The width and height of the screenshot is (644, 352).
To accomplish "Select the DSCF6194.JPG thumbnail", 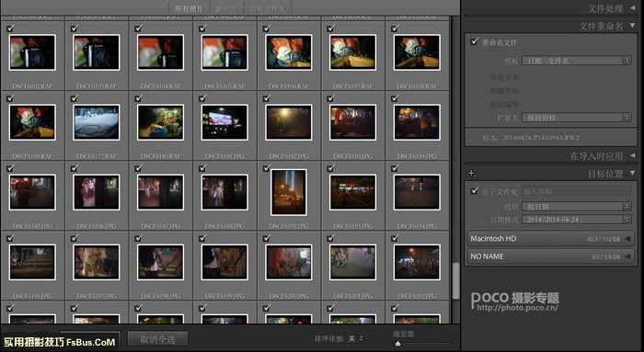I will [x=417, y=192].
